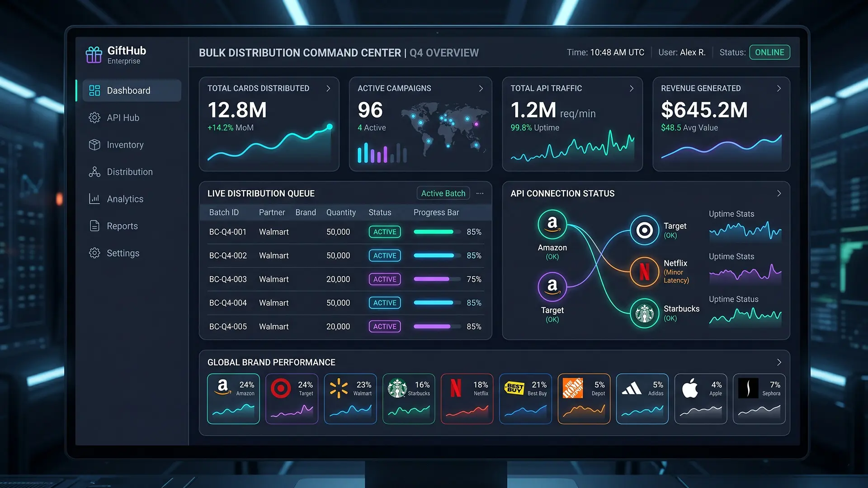
Task: Select the purple 'a' node labeled Target
Action: click(552, 287)
